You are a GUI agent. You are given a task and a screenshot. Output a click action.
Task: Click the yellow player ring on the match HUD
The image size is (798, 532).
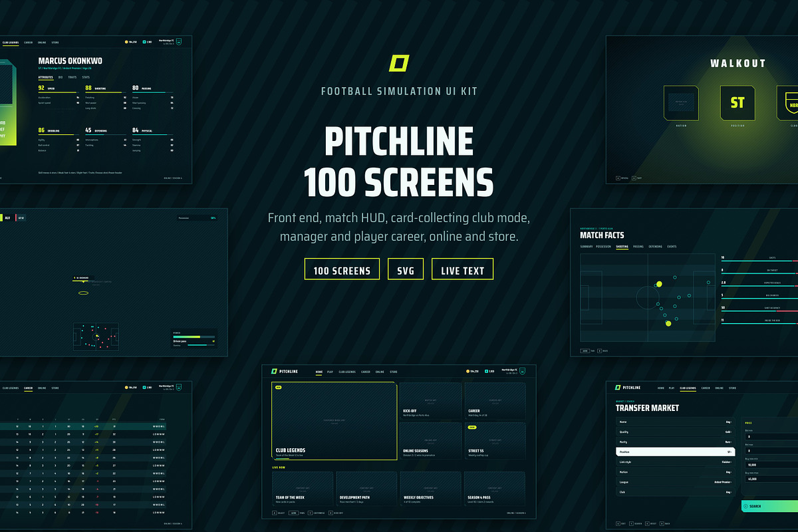tap(83, 293)
